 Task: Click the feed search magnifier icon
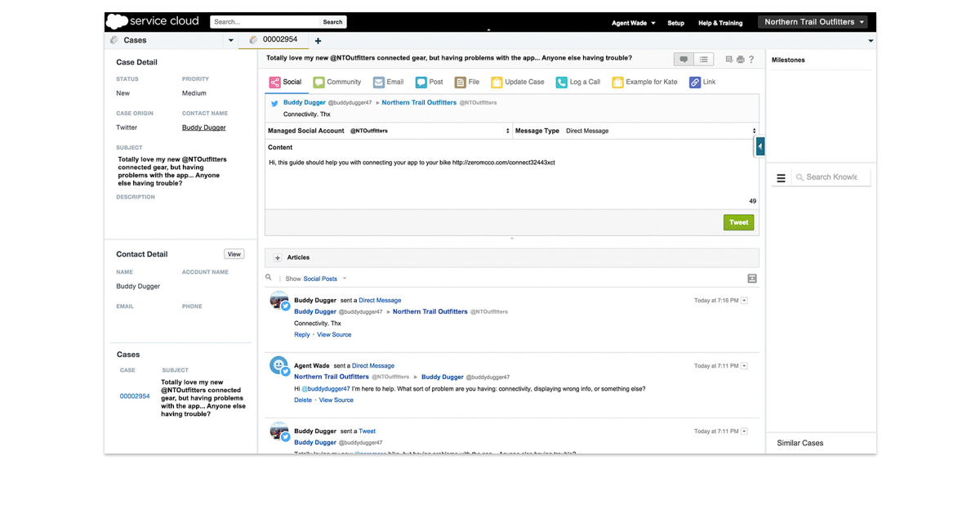point(269,278)
